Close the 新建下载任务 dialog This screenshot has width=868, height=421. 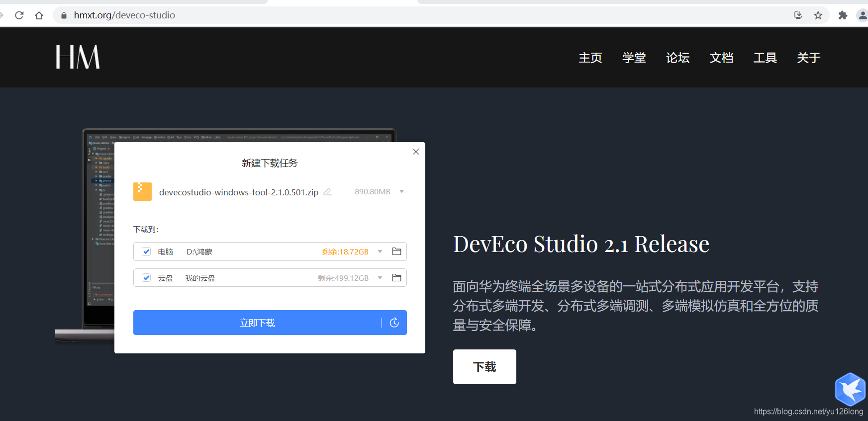tap(416, 152)
